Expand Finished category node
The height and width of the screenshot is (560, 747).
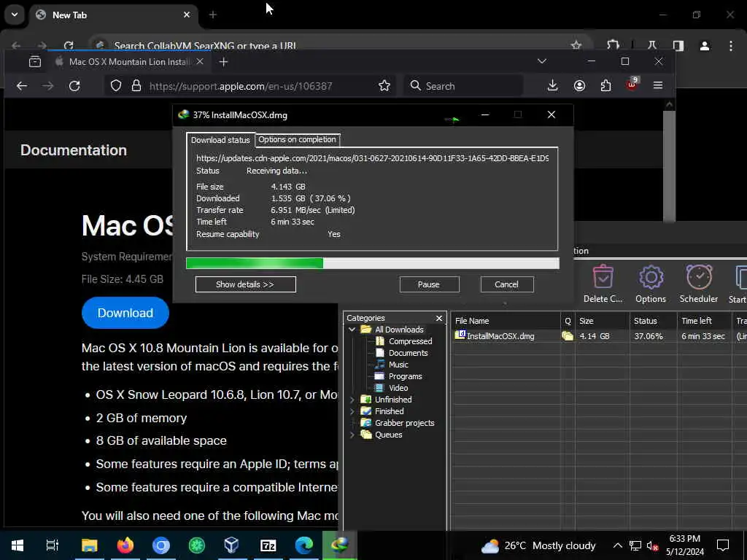[x=352, y=411]
